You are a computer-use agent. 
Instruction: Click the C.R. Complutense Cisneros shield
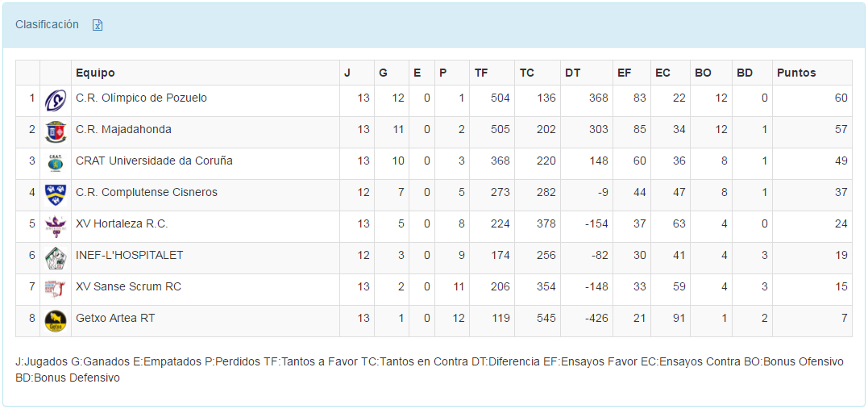coord(55,194)
